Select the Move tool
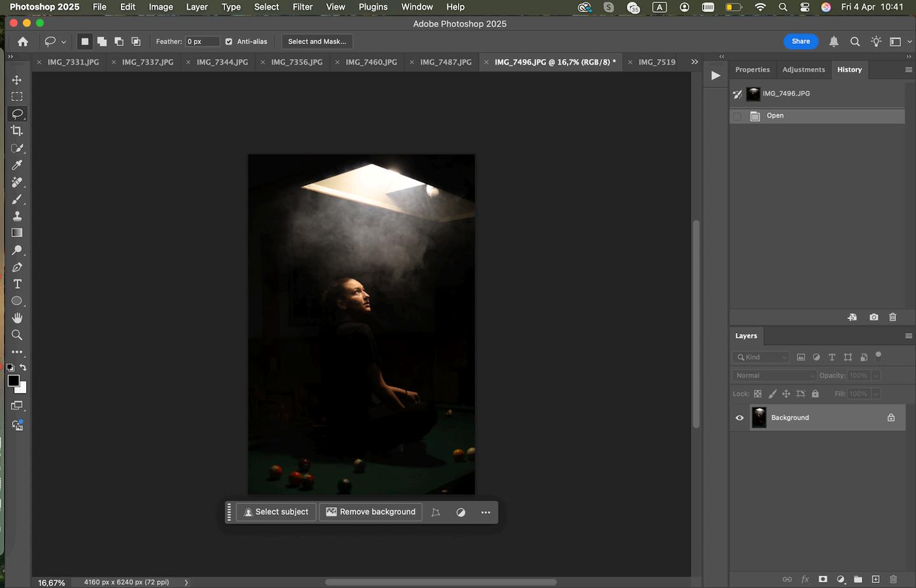The height and width of the screenshot is (588, 916). coord(17,79)
